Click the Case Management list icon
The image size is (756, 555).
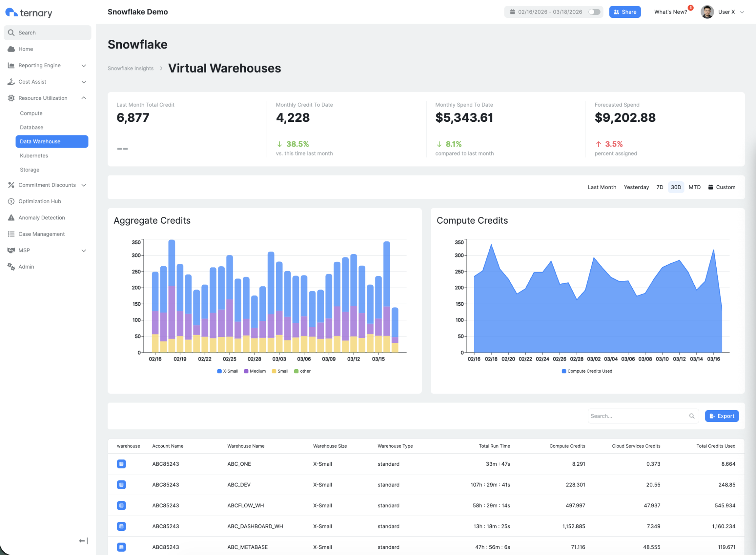(11, 234)
